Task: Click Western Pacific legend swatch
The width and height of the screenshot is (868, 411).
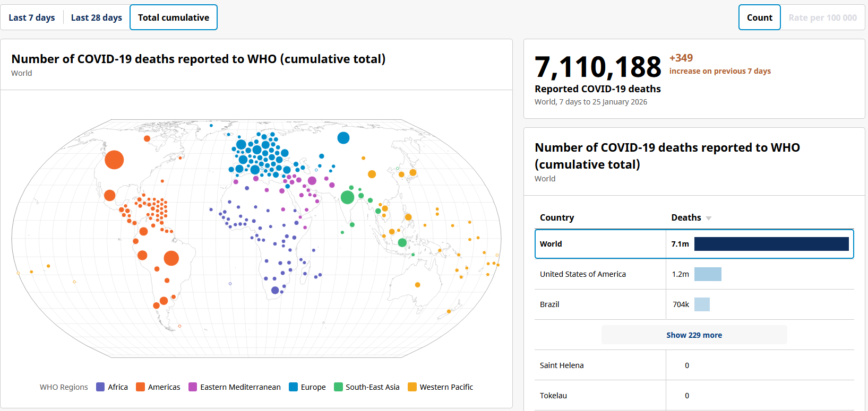Action: point(412,387)
